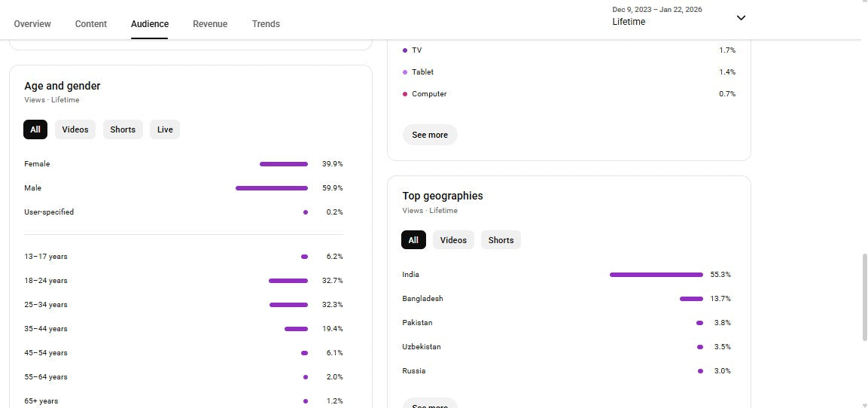Select the Shorts filter in Age and gender

pos(123,129)
